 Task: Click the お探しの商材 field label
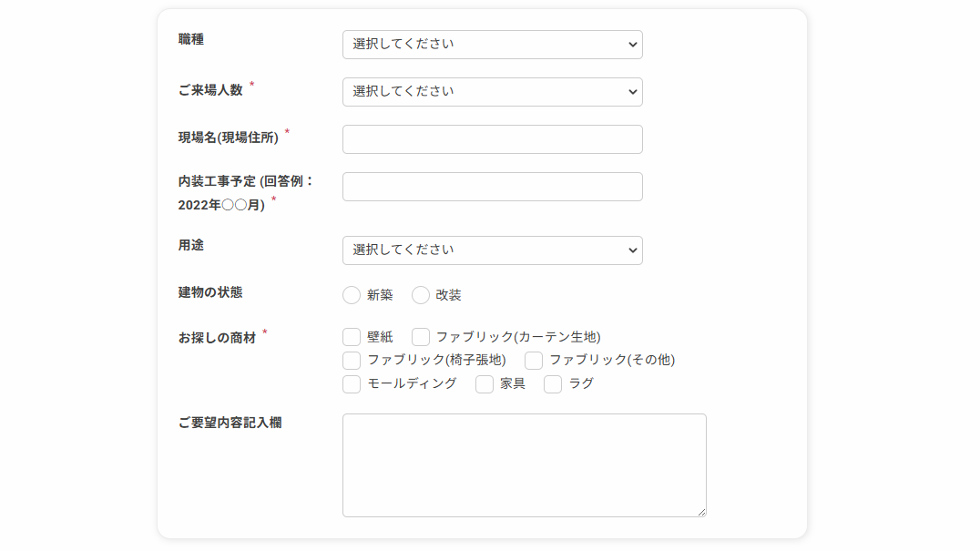(x=217, y=338)
